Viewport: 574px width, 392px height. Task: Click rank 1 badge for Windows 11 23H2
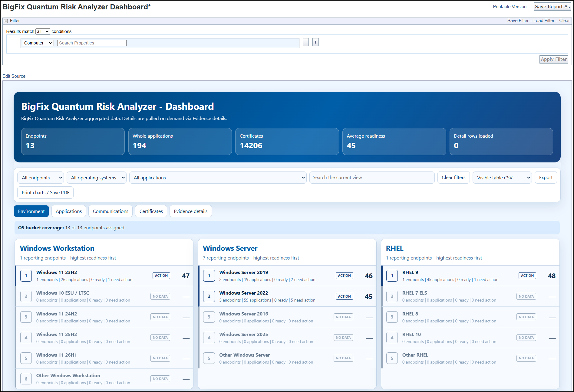[26, 276]
